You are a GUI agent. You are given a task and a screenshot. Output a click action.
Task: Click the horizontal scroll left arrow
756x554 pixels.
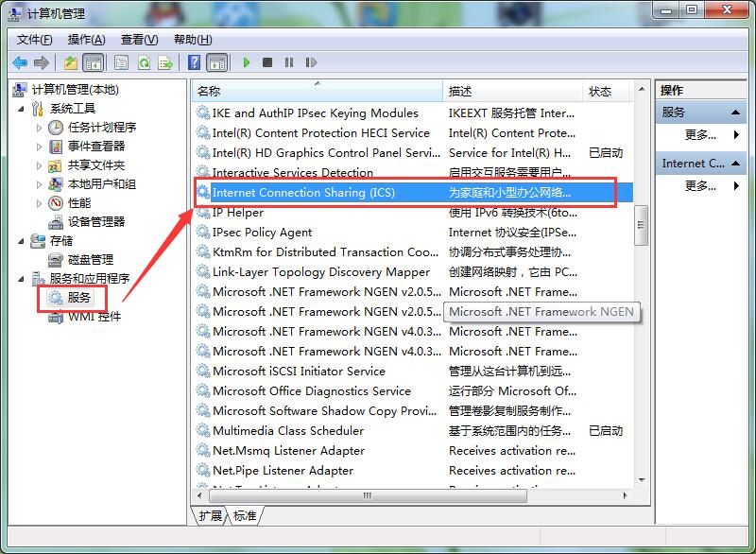199,495
